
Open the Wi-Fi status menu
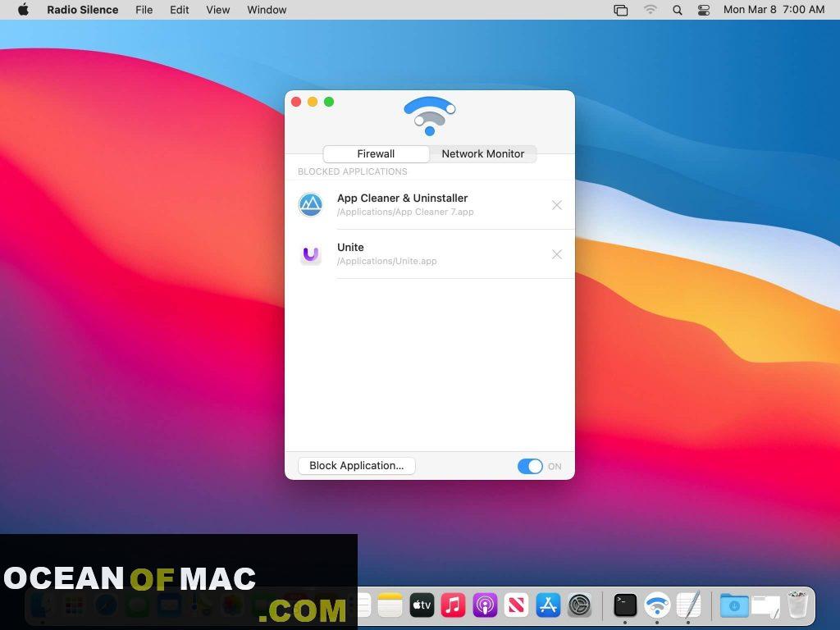pyautogui.click(x=650, y=10)
